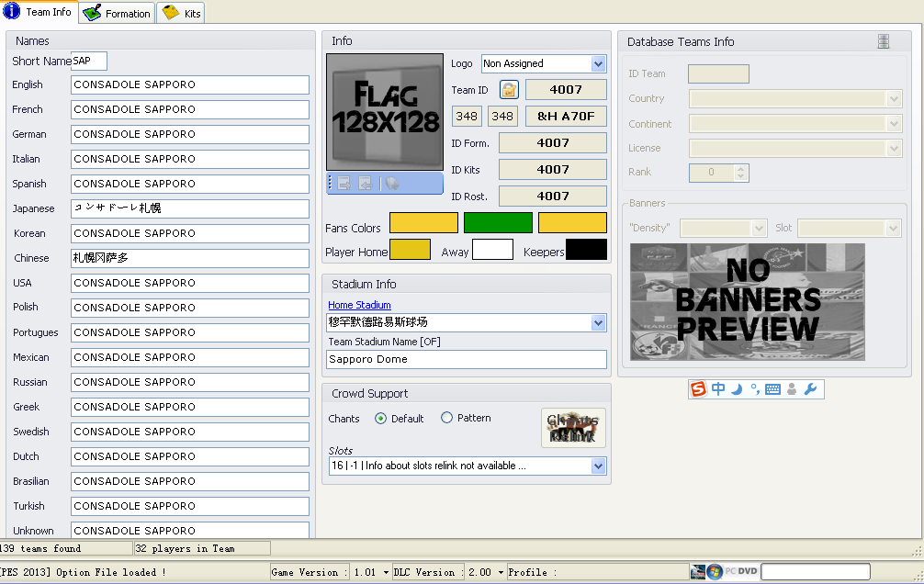Switch to the Formation tab
This screenshot has width=924, height=584.
[117, 13]
